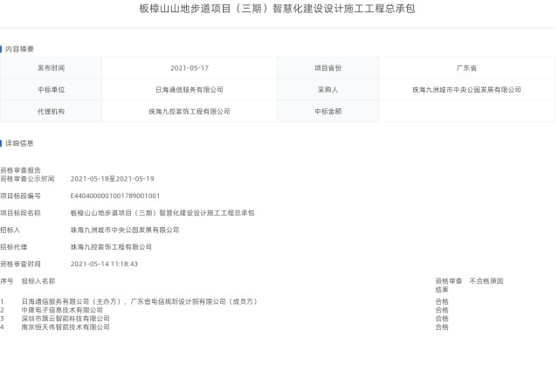Image resolution: width=559 pixels, height=392 pixels.
Task: Select the 内容摘要 section heading
Action: (x=20, y=49)
